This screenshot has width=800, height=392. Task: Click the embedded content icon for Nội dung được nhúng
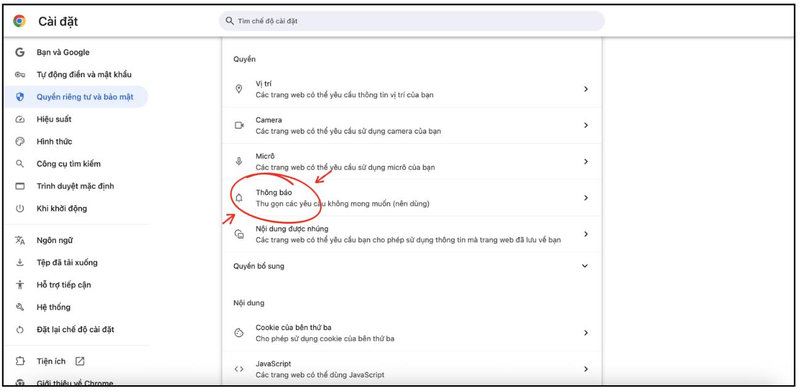pos(239,234)
